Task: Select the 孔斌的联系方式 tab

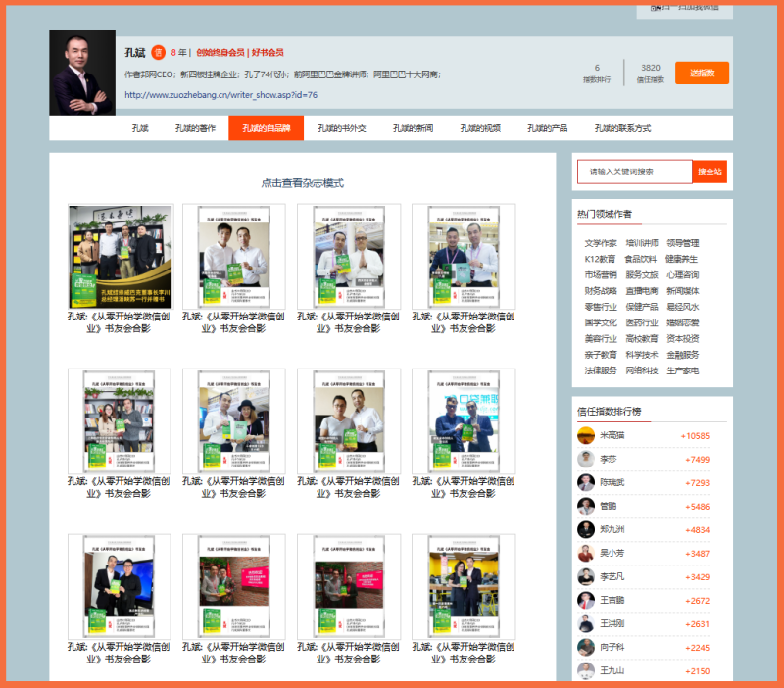Action: tap(621, 128)
